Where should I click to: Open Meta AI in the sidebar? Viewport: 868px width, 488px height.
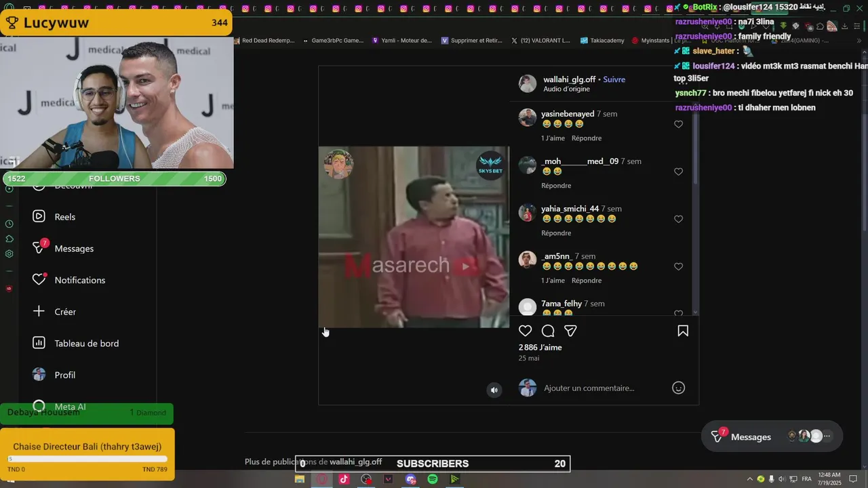[60, 407]
